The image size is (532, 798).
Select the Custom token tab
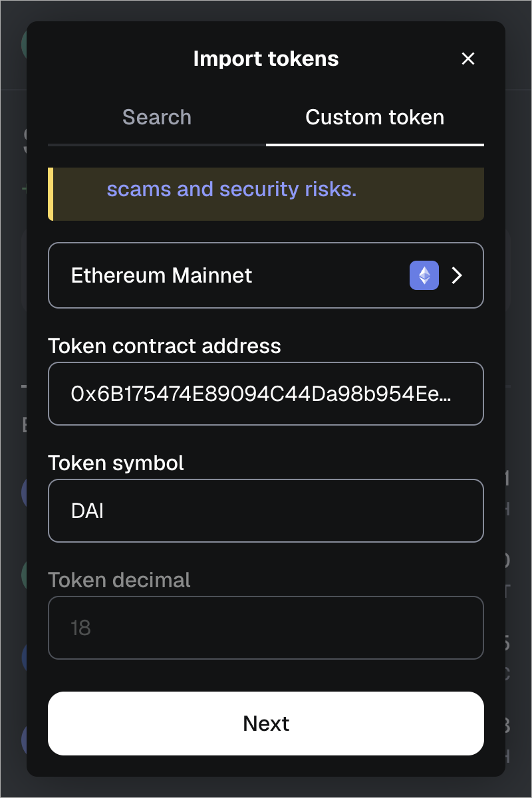click(x=374, y=118)
